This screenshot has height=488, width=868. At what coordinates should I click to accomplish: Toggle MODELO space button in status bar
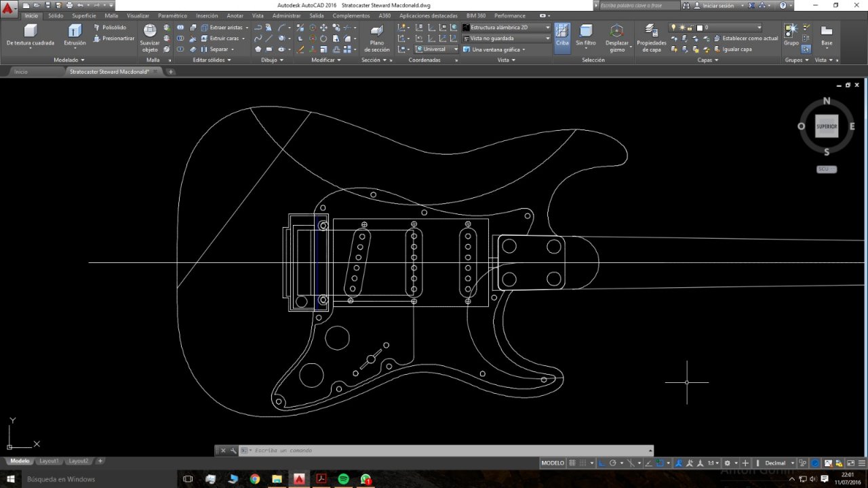pyautogui.click(x=553, y=463)
